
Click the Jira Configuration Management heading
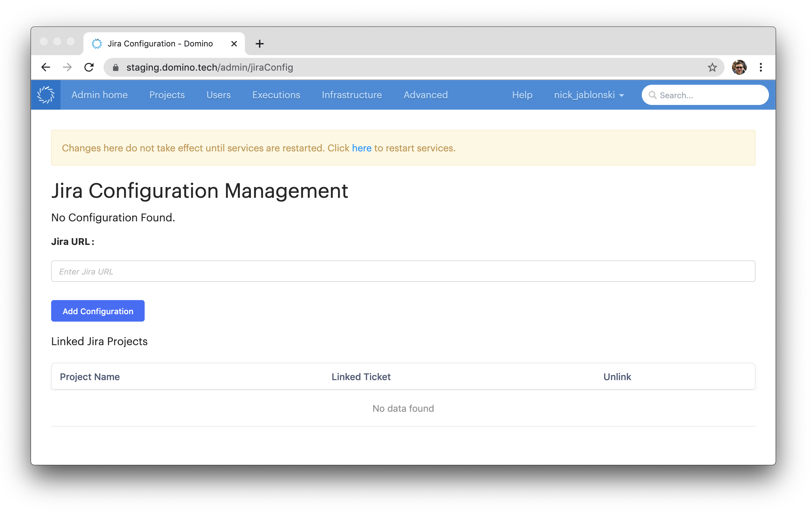[199, 191]
